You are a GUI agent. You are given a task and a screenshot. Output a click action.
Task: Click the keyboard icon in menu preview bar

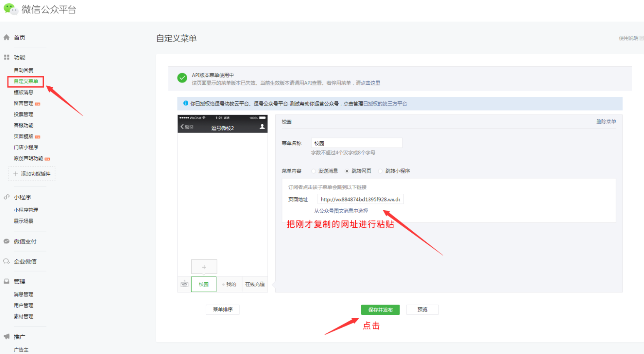pyautogui.click(x=184, y=284)
